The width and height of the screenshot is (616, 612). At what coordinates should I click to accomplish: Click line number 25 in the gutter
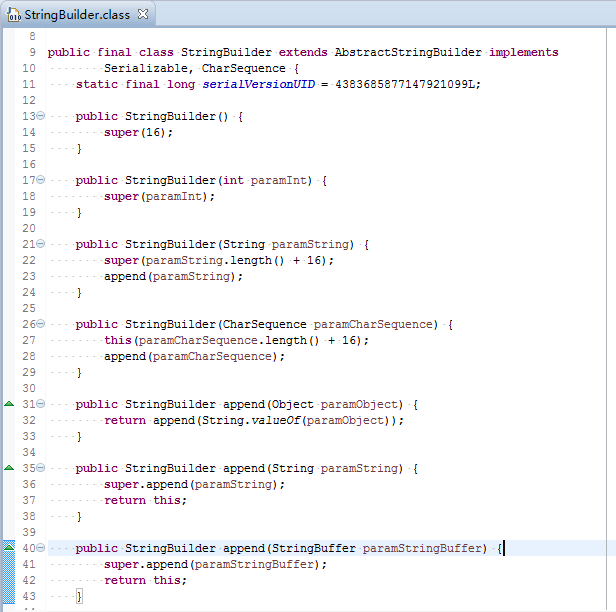(29, 308)
